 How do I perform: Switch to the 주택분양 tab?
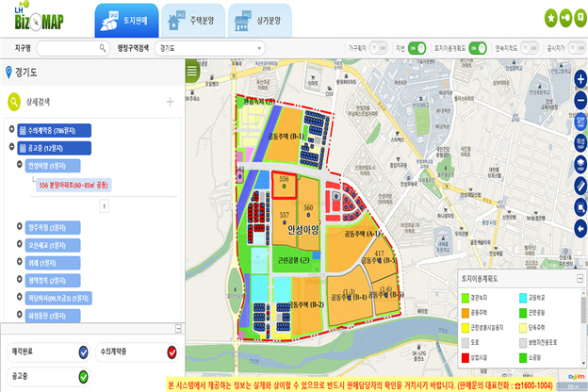coord(188,18)
